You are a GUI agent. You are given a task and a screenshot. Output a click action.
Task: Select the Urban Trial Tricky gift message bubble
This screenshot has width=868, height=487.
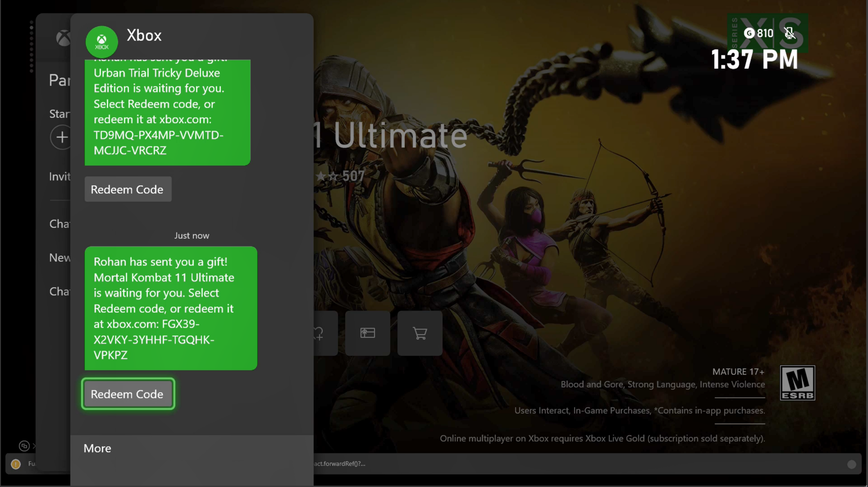(168, 112)
